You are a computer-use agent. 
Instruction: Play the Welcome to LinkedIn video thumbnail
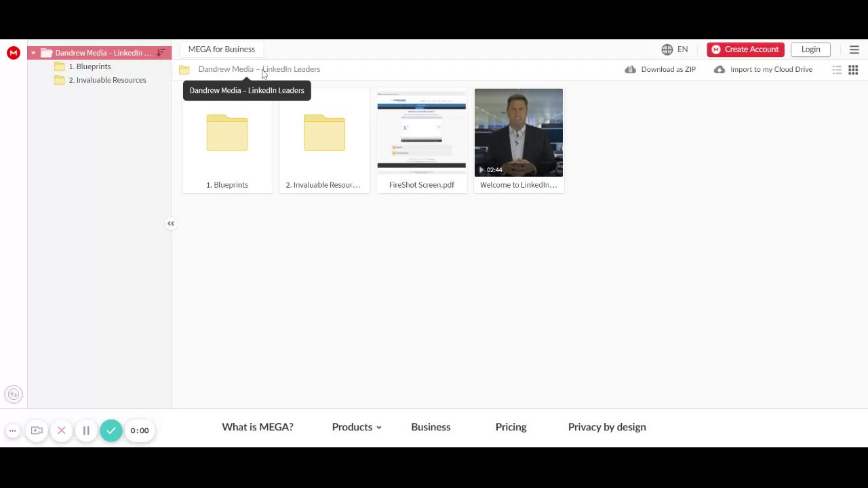pyautogui.click(x=519, y=132)
